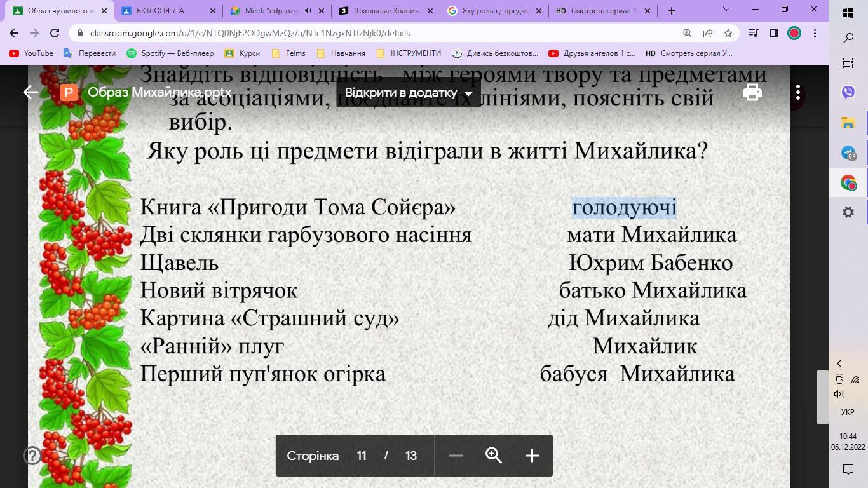
Task: Open the Chrome profile avatar
Action: pyautogui.click(x=794, y=33)
